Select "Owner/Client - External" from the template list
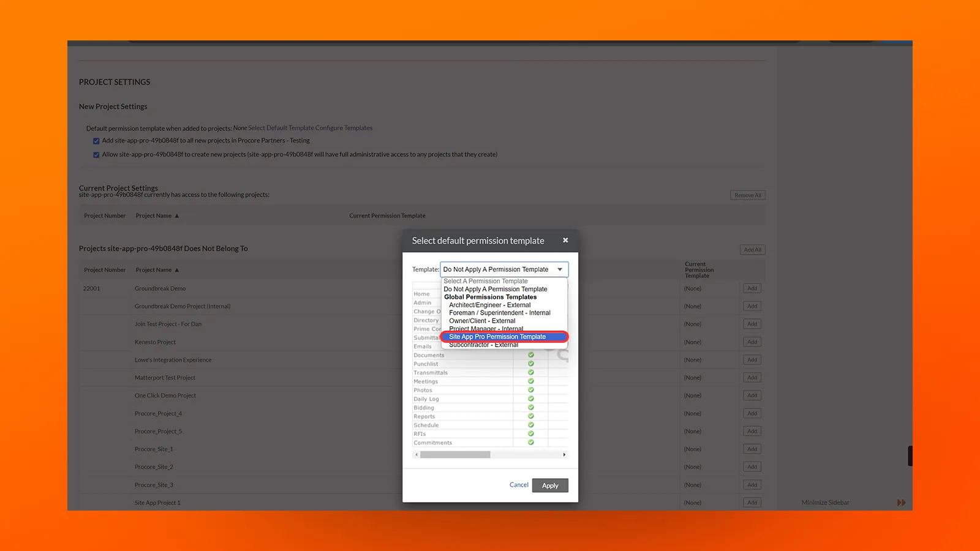The width and height of the screenshot is (980, 551). coord(482,320)
